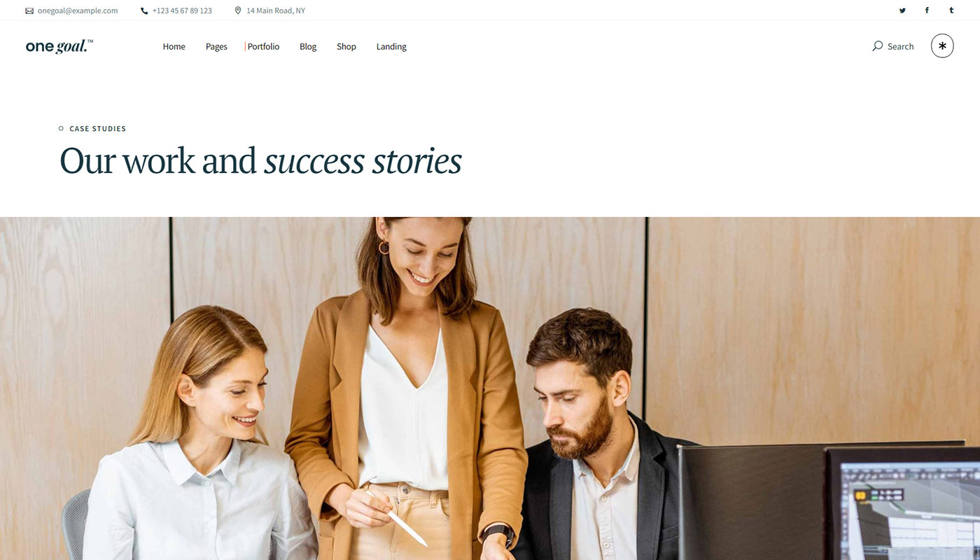The height and width of the screenshot is (560, 980).
Task: Open the Facebook social icon
Action: [x=927, y=10]
